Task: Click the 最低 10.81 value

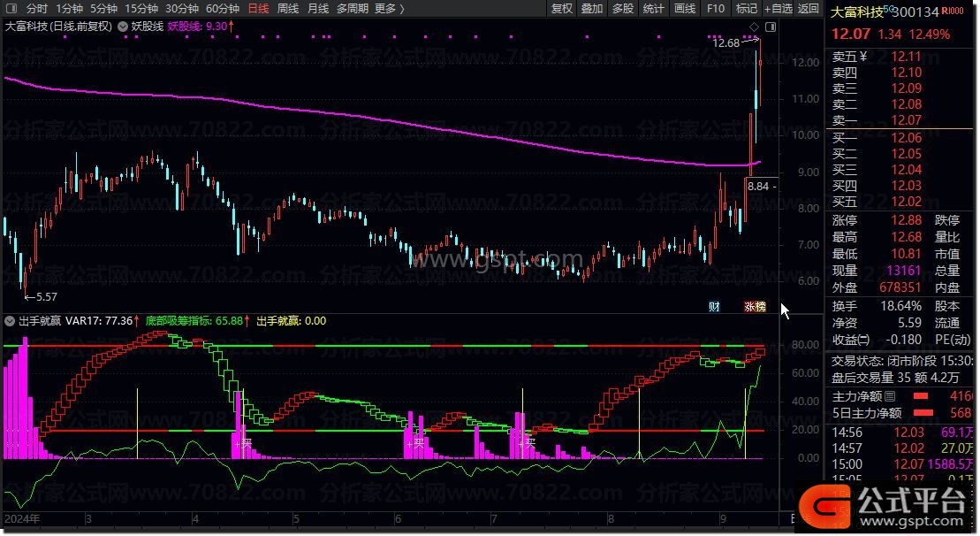Action: (x=907, y=254)
